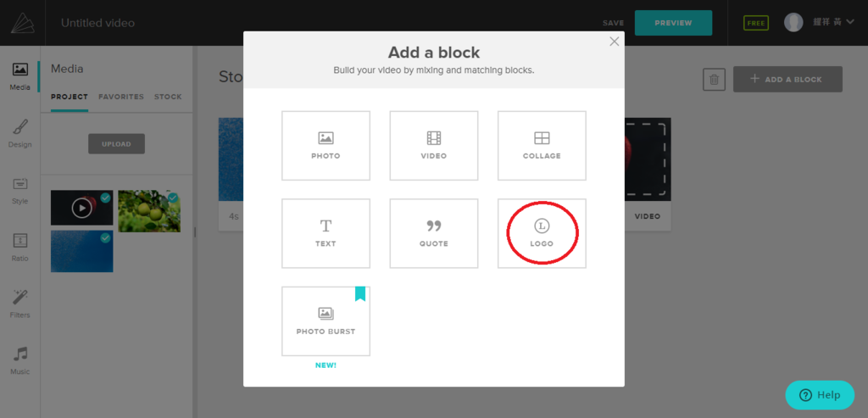Add a Text block

pyautogui.click(x=325, y=233)
